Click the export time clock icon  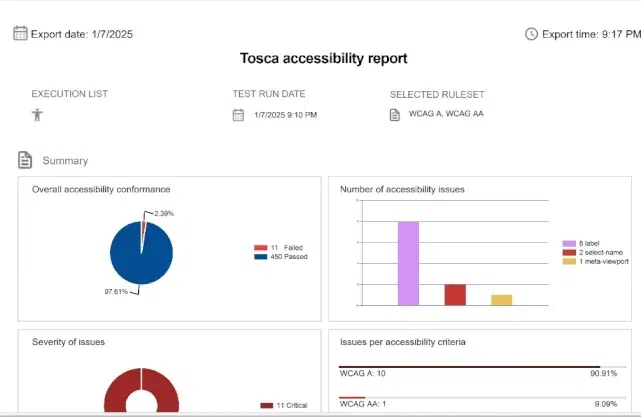(531, 33)
